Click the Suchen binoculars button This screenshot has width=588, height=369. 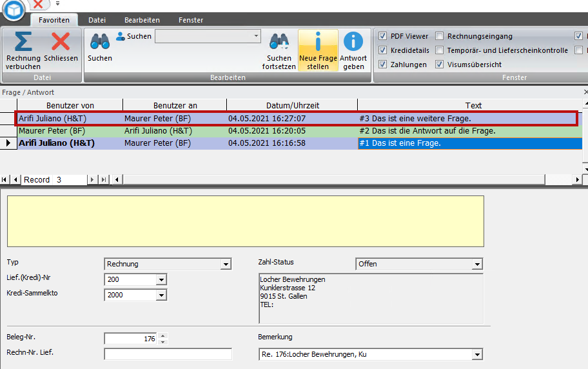tap(100, 47)
